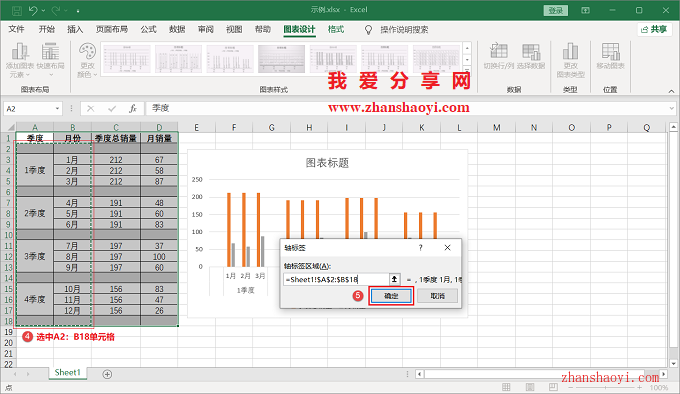This screenshot has height=394, width=680.
Task: Switch to the Data tab
Action: tap(177, 29)
